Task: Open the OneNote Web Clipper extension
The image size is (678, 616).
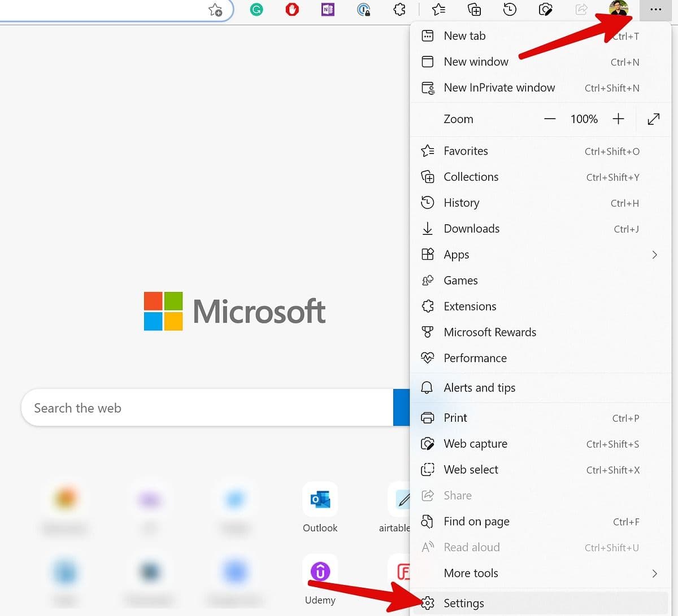Action: [328, 10]
